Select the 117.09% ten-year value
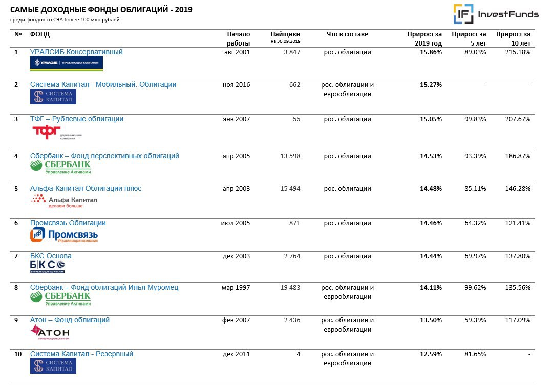This screenshot has width=552, height=392. coord(518,320)
